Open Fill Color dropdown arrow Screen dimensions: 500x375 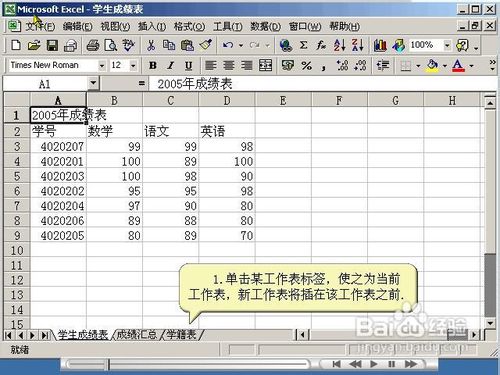(444, 66)
